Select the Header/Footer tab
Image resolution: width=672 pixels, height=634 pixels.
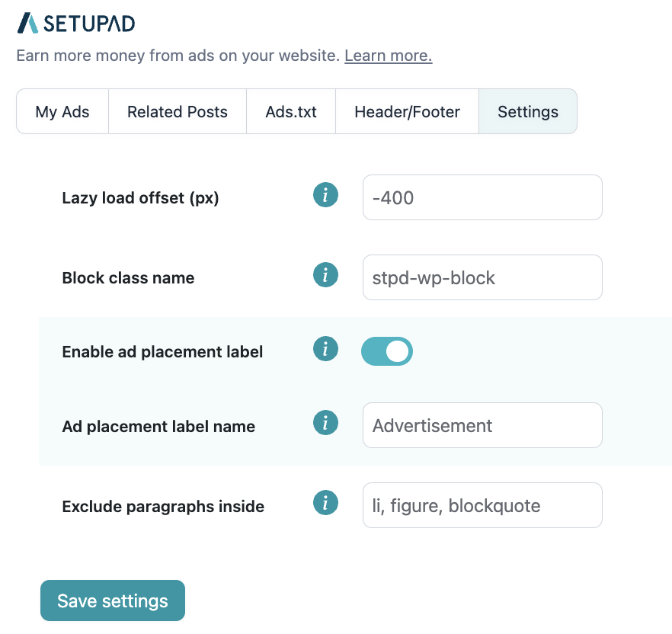click(x=407, y=112)
